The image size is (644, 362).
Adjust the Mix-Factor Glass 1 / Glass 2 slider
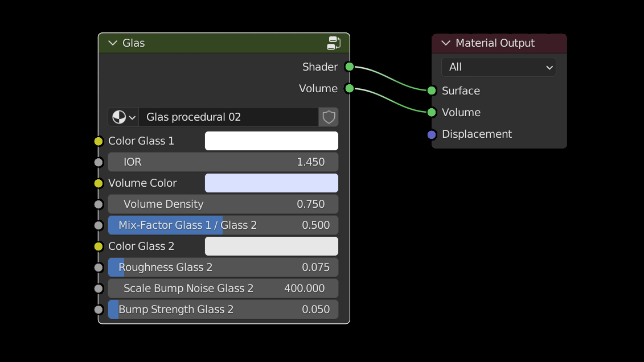coord(223,225)
